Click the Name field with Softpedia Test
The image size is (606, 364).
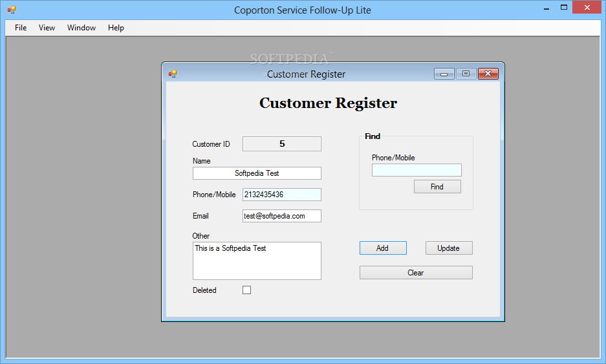[x=257, y=173]
